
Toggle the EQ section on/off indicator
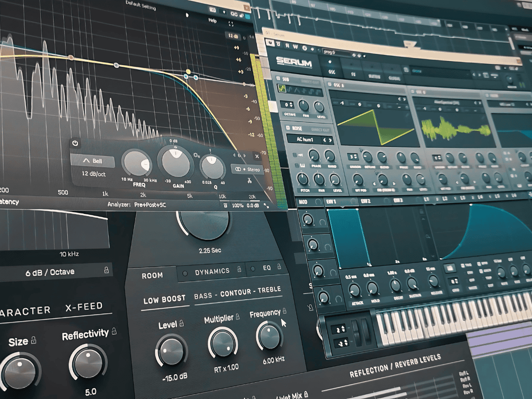(x=253, y=268)
